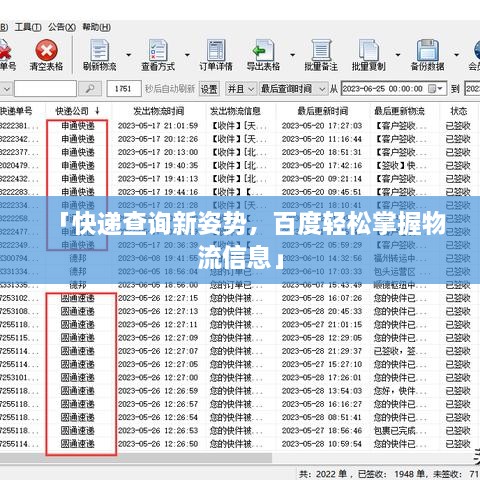Click the 刷新物流 toolbar icon
Viewport: 480px width, 480px height.
pyautogui.click(x=99, y=50)
